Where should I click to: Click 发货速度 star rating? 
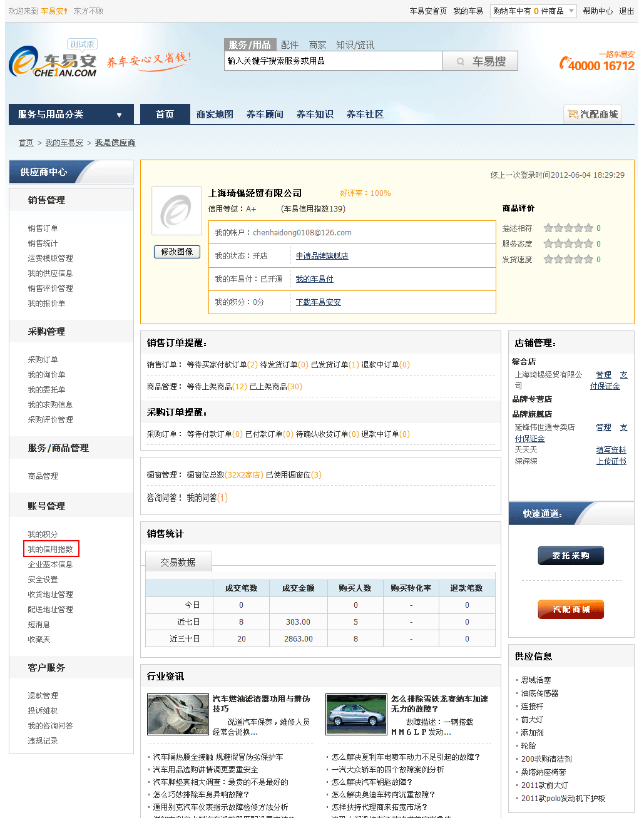(568, 259)
